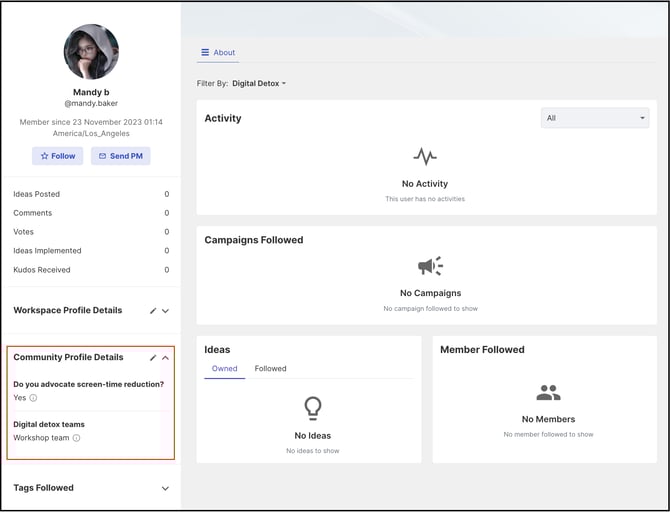Click the pencil icon beside Workspace Profile Details
The height and width of the screenshot is (512, 670).
153,311
